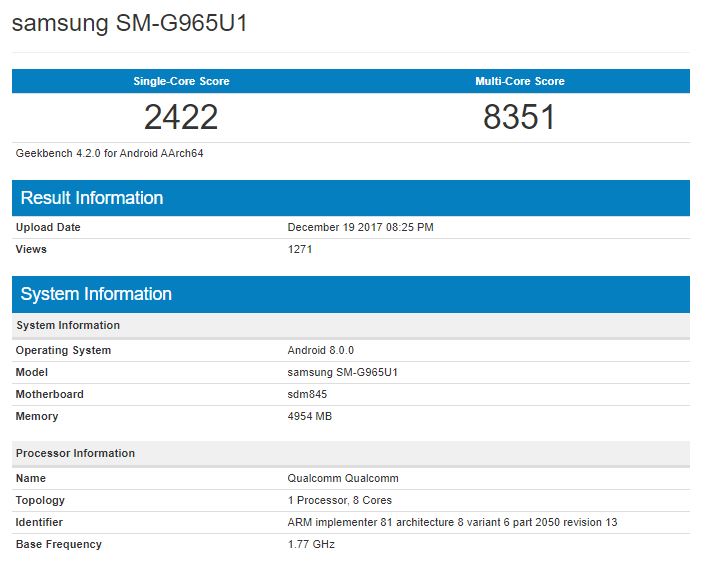The height and width of the screenshot is (568, 706).
Task: Click the Motherboard label
Action: tap(50, 394)
